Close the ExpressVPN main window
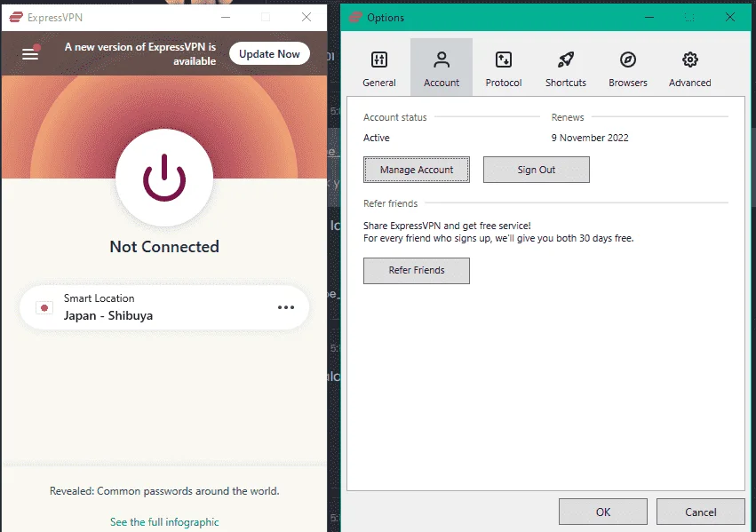Viewport: 756px width, 532px height. pos(306,18)
